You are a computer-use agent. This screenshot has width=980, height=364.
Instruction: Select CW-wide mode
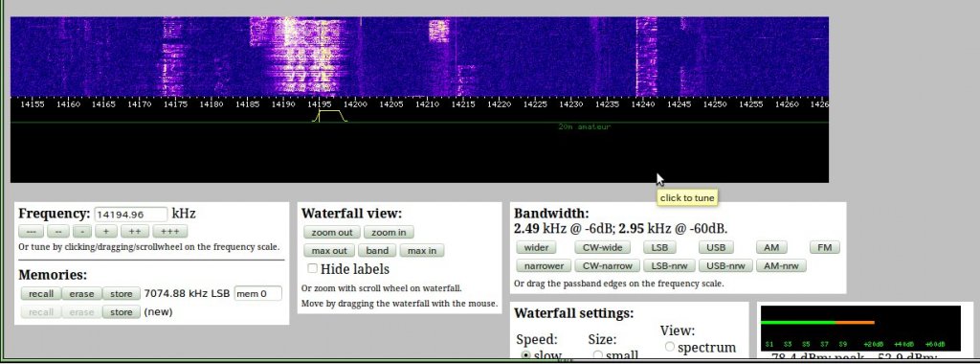click(603, 248)
